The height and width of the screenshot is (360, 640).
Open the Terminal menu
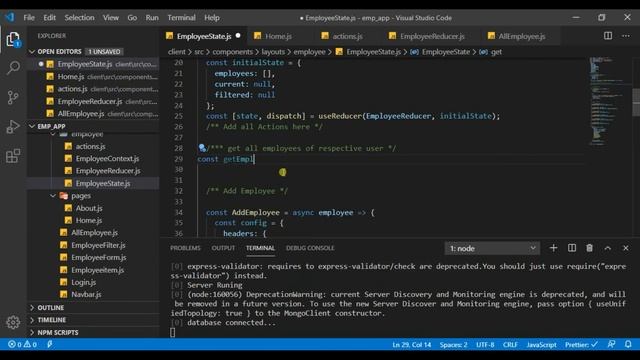(x=181, y=18)
